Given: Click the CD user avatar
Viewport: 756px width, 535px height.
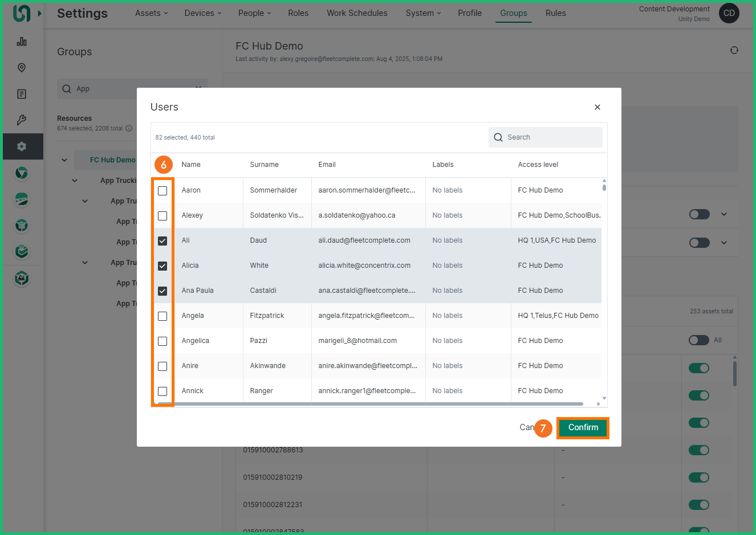Looking at the screenshot, I should point(729,13).
